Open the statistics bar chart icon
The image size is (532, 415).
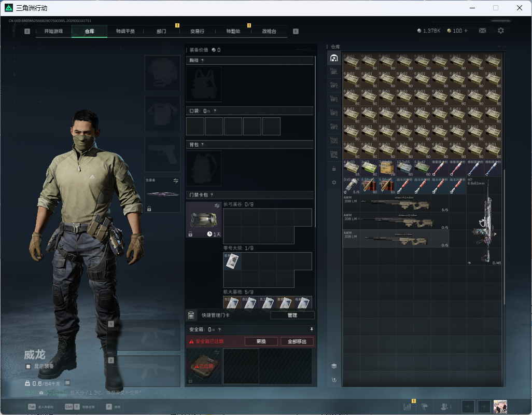coord(407,406)
